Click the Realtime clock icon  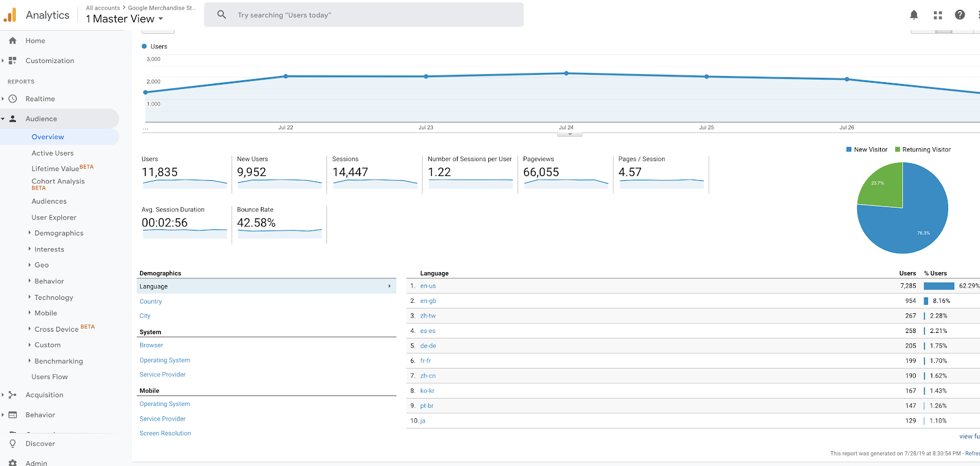(x=12, y=99)
